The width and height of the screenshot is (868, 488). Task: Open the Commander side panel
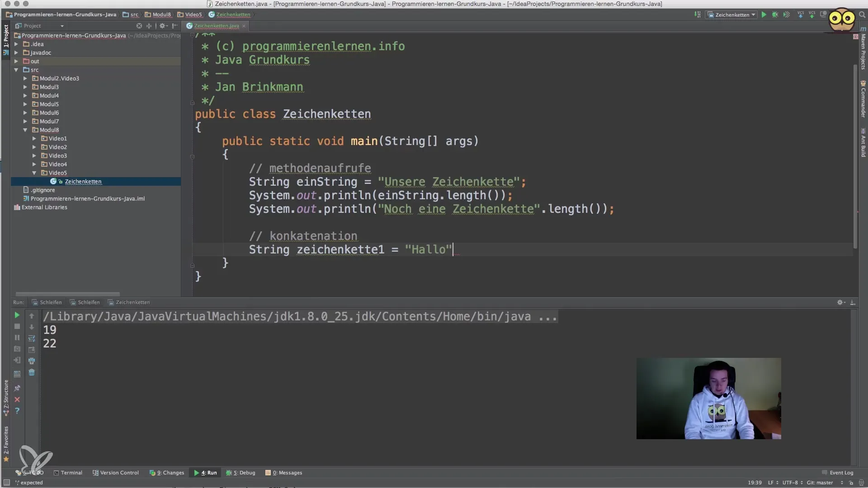(x=863, y=99)
